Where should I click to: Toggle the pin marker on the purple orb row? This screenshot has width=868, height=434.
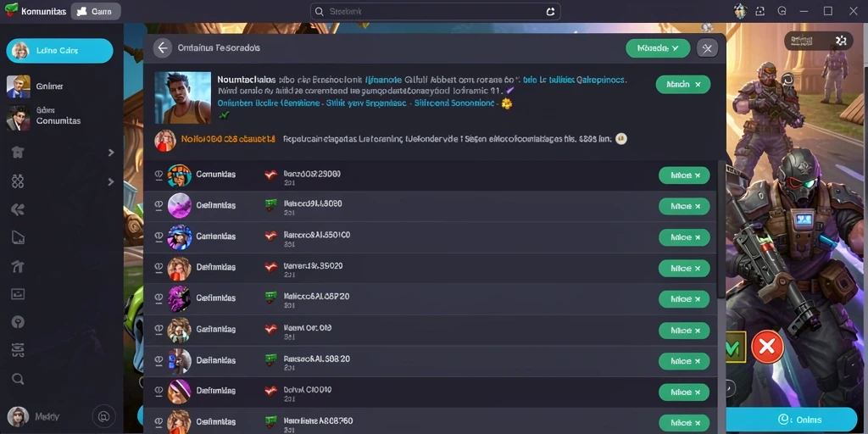(x=159, y=205)
